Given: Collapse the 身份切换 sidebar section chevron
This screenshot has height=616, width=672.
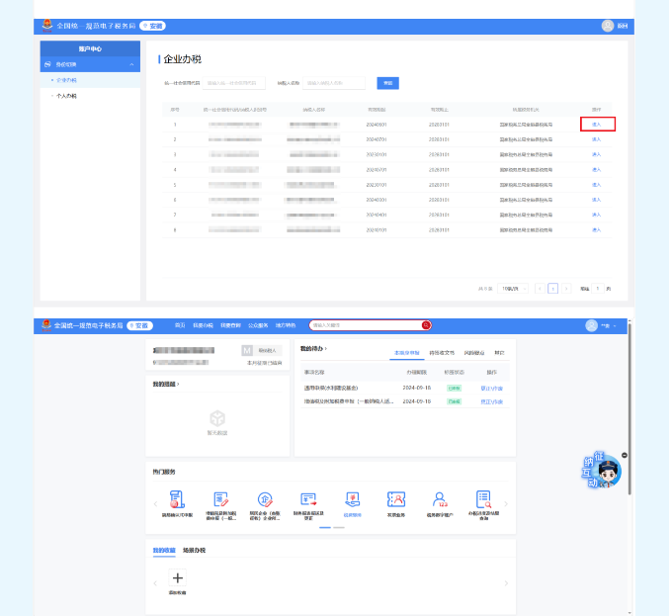Looking at the screenshot, I should [x=131, y=64].
